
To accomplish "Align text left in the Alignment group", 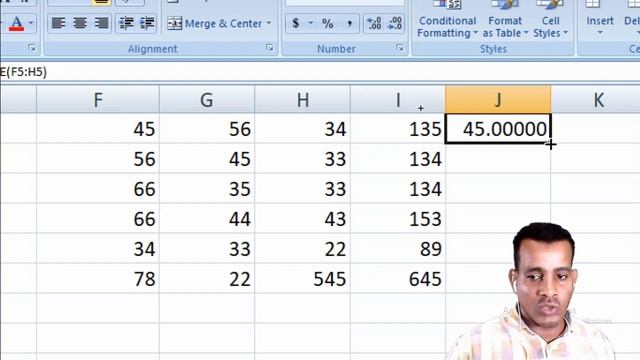I will [58, 23].
